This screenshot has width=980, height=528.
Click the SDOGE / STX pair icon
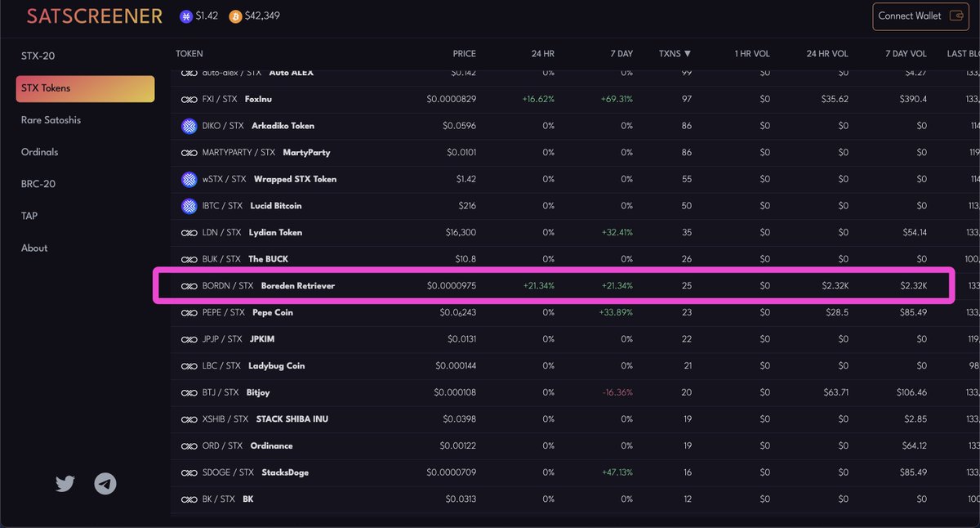(x=189, y=472)
